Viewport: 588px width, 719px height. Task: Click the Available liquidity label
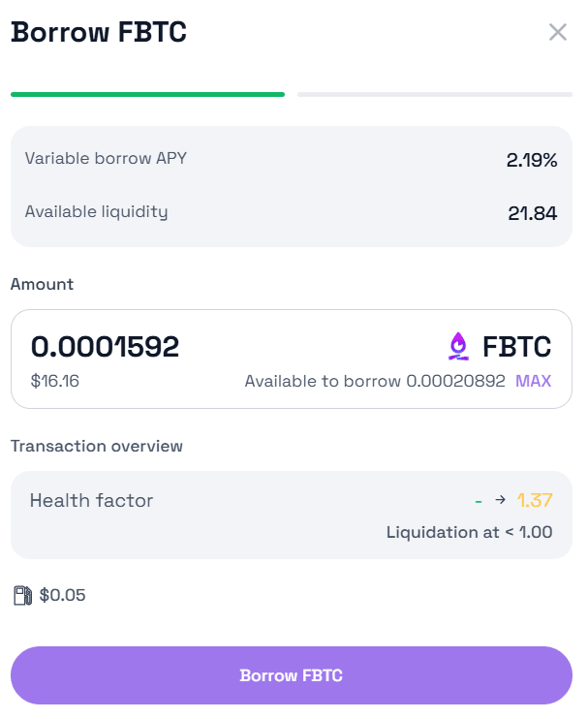(x=96, y=211)
